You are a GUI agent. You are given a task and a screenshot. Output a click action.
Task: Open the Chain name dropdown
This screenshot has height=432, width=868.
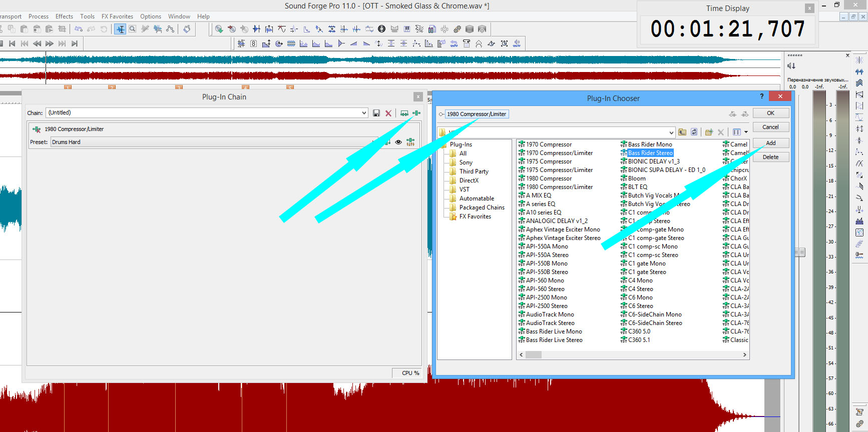click(364, 113)
